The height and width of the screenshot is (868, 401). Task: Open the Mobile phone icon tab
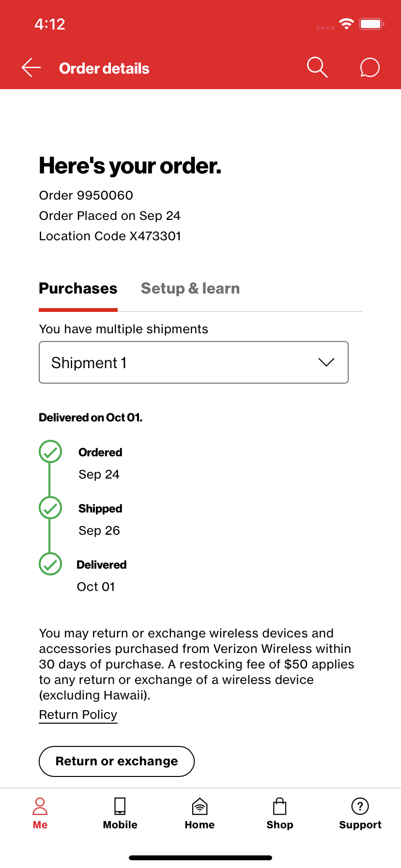[120, 813]
